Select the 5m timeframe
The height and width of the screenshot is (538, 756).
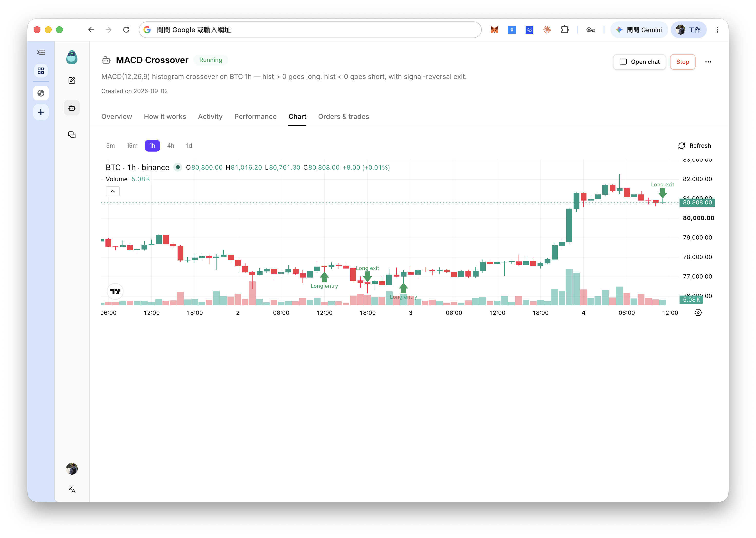coord(110,146)
